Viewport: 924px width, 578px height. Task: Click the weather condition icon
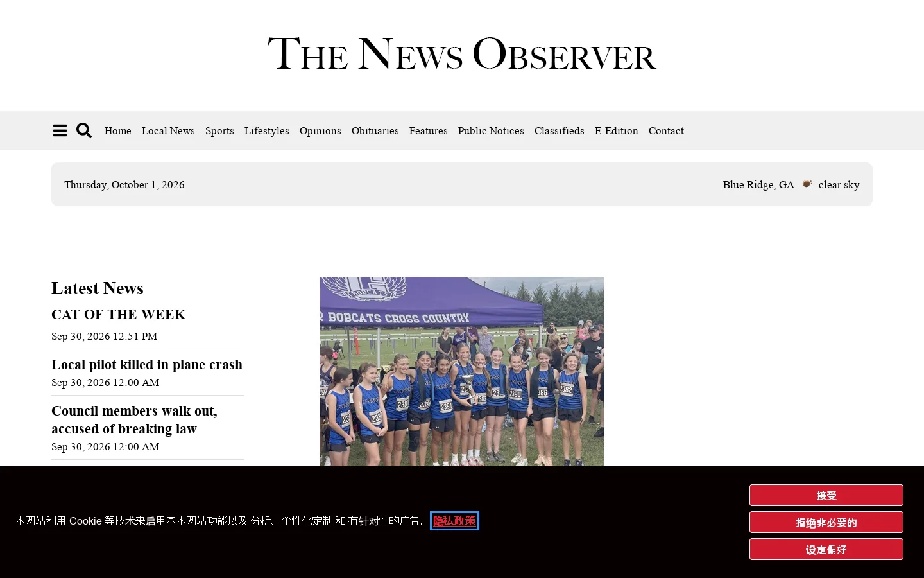click(807, 184)
